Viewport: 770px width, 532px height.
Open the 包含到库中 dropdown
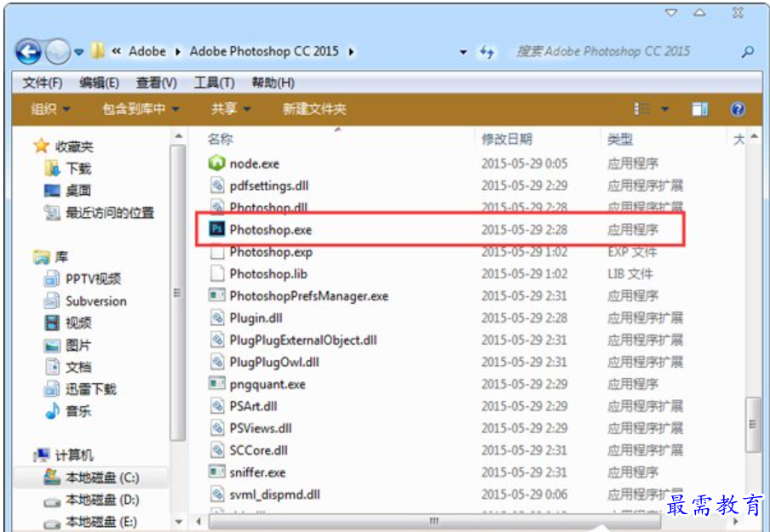click(x=141, y=109)
